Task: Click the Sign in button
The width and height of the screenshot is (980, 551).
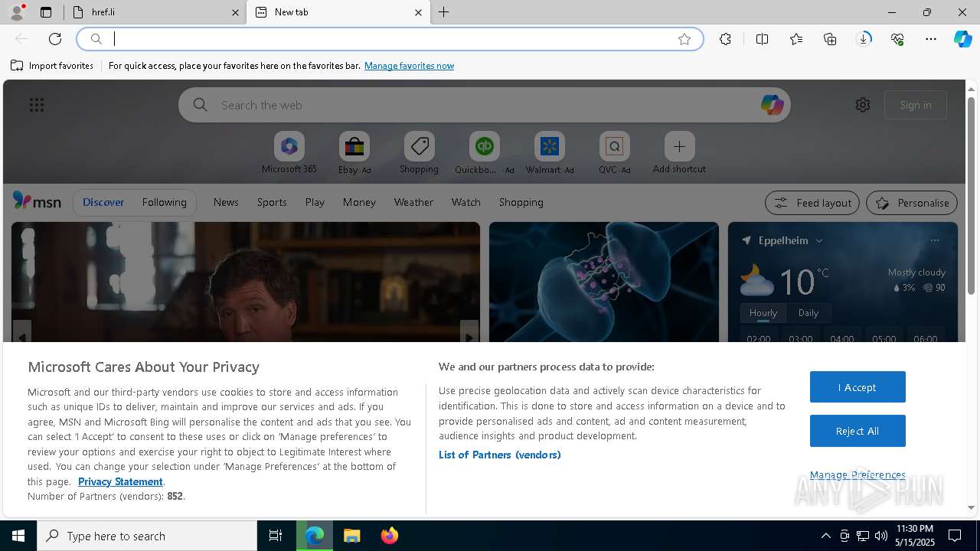Action: pyautogui.click(x=916, y=105)
